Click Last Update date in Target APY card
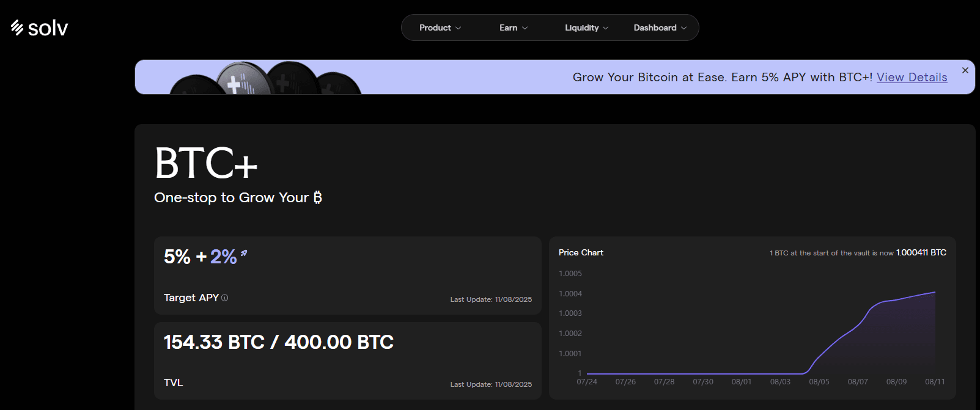Image resolution: width=980 pixels, height=410 pixels. (491, 299)
